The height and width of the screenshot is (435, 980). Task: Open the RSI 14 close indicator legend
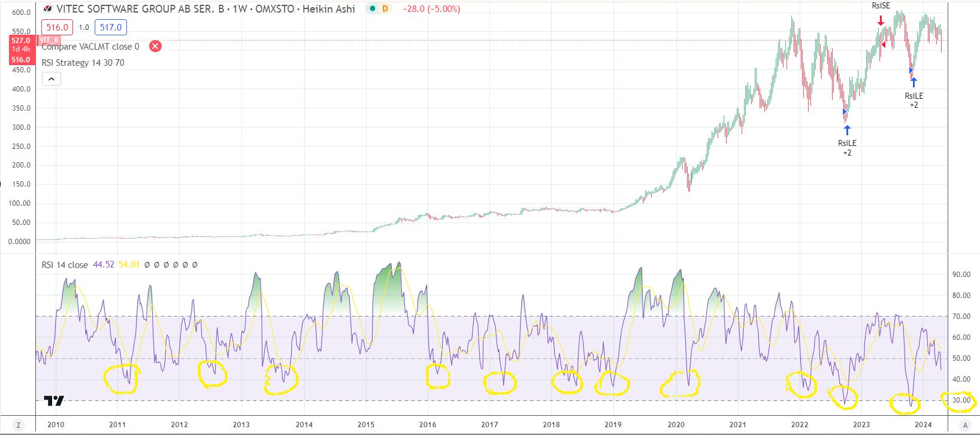(65, 264)
